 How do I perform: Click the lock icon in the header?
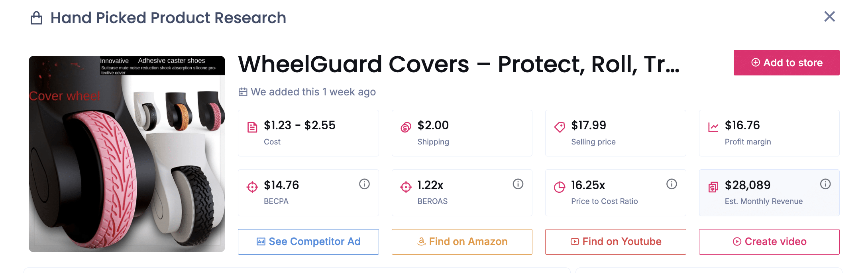click(36, 18)
